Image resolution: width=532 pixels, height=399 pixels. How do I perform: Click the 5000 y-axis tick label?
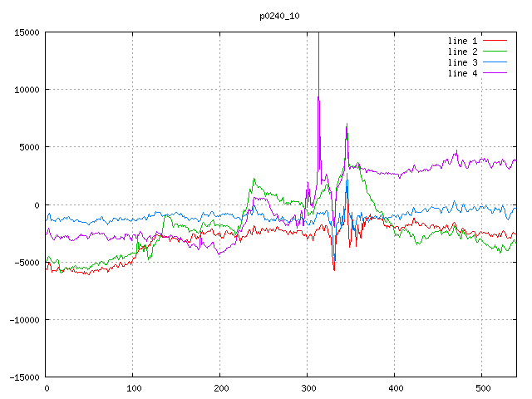pos(29,147)
